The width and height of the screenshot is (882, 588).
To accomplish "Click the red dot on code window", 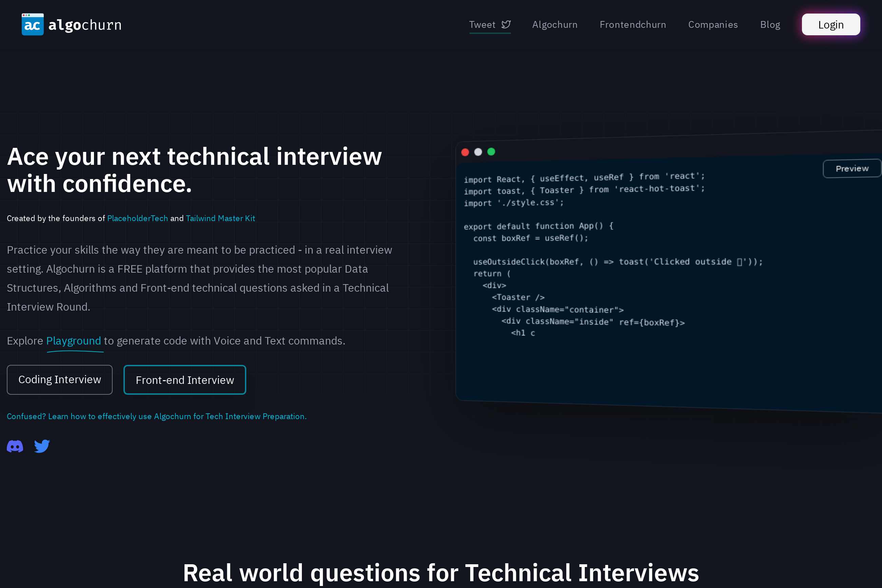I will (x=465, y=152).
